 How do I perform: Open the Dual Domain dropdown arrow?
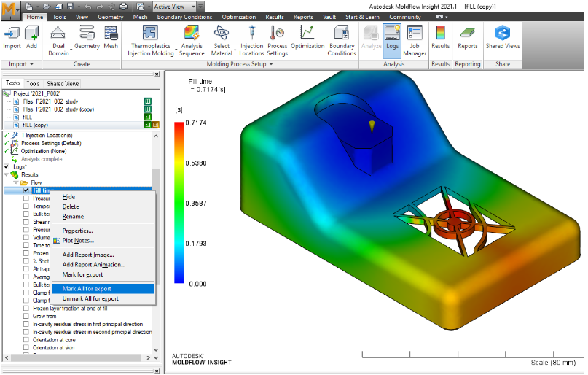click(71, 50)
